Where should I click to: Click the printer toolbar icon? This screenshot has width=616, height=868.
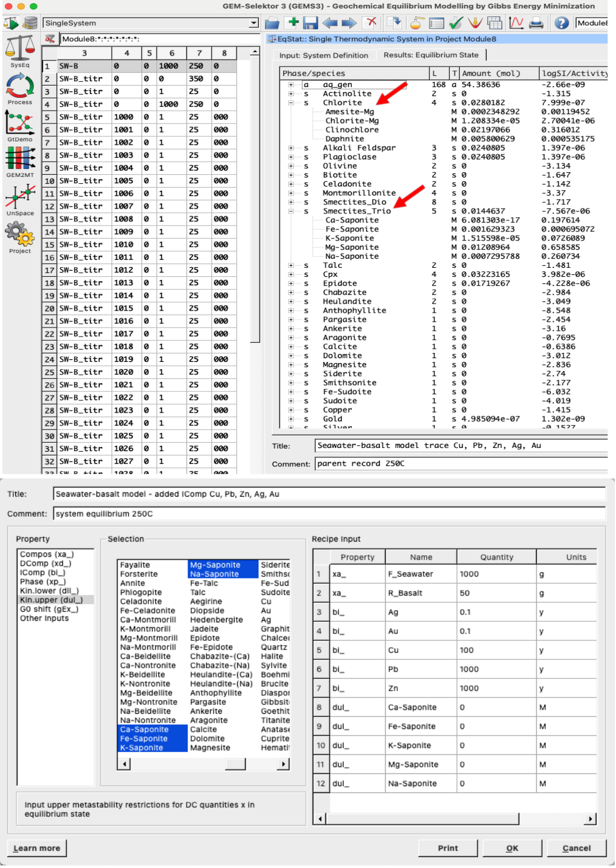click(x=536, y=23)
